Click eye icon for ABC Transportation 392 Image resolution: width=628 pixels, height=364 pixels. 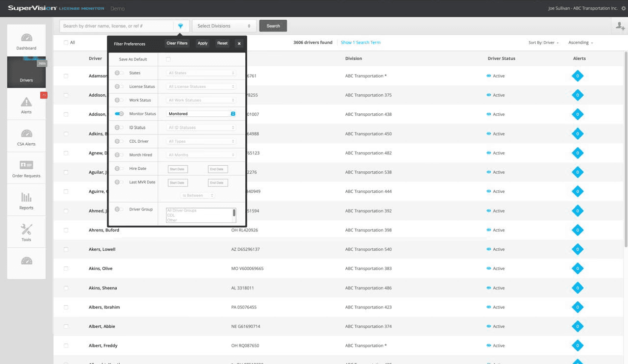tap(489, 211)
